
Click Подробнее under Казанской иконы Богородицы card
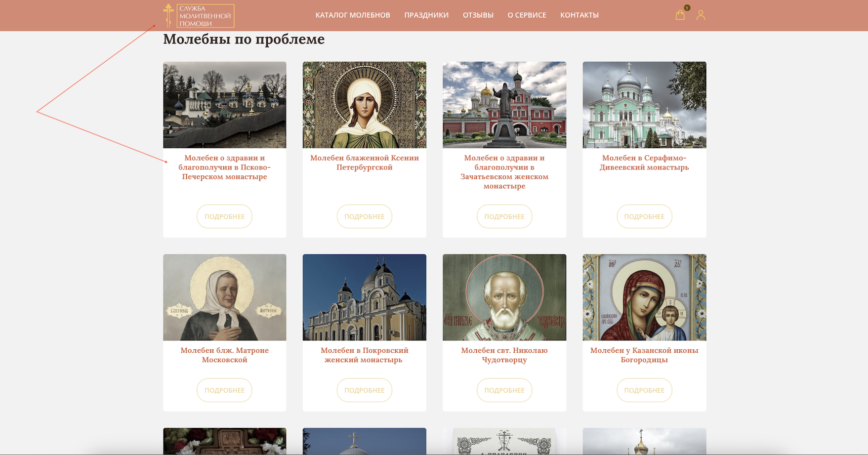(x=644, y=390)
